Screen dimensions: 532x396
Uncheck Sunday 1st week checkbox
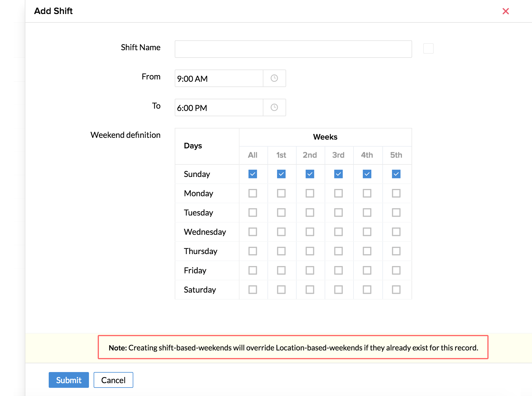281,174
